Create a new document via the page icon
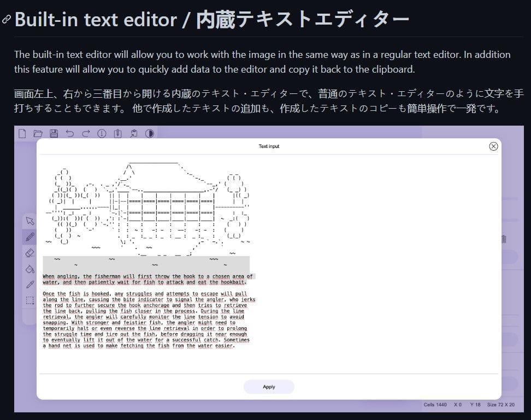 tap(22, 133)
